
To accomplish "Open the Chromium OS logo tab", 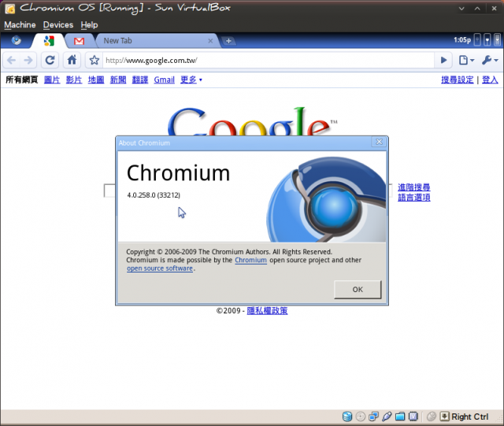I will click(17, 40).
